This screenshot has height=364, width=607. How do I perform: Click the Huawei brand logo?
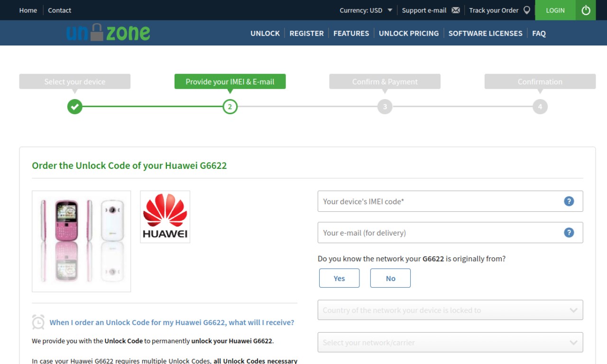click(x=165, y=217)
